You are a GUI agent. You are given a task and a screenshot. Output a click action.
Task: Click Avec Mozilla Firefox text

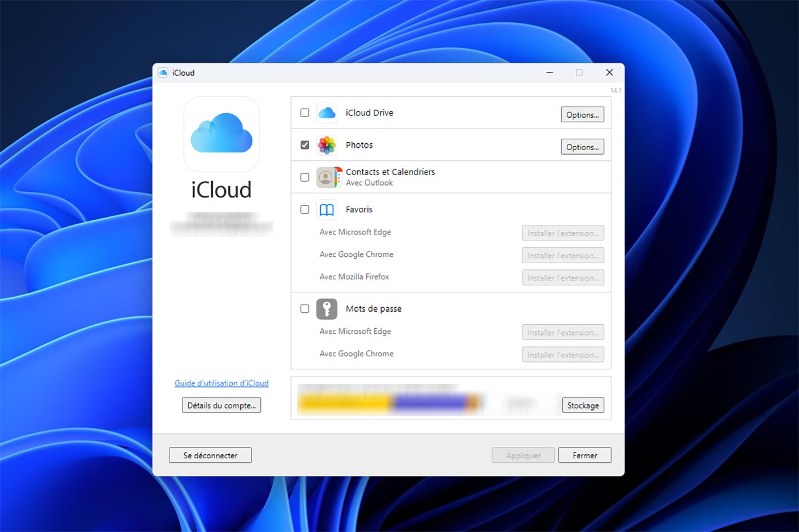point(354,277)
